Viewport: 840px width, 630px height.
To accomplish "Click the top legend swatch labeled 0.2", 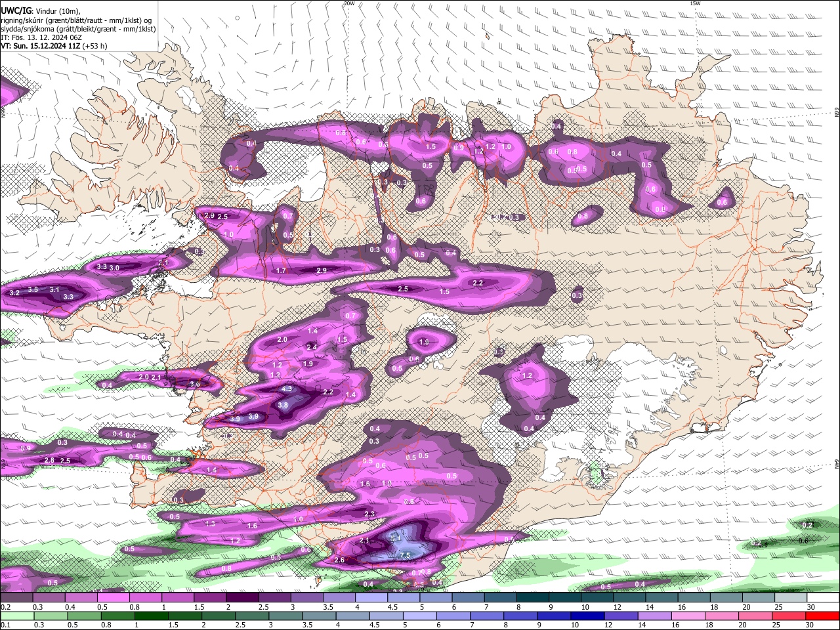I will click(x=16, y=598).
